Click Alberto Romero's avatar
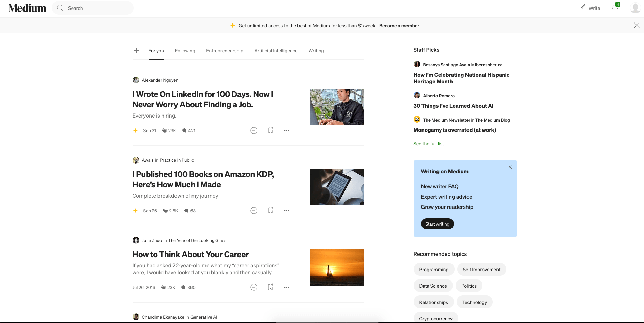This screenshot has height=323, width=644. tap(417, 95)
